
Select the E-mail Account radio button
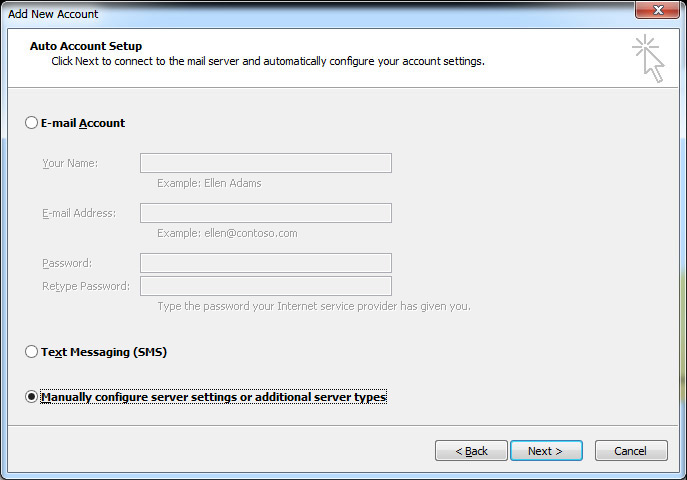tap(31, 123)
